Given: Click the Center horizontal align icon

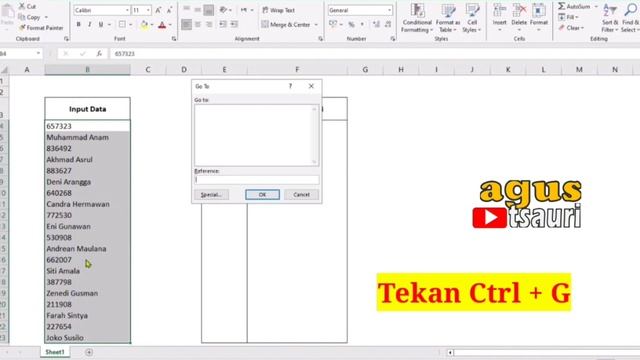Looking at the screenshot, I should pos(198,24).
